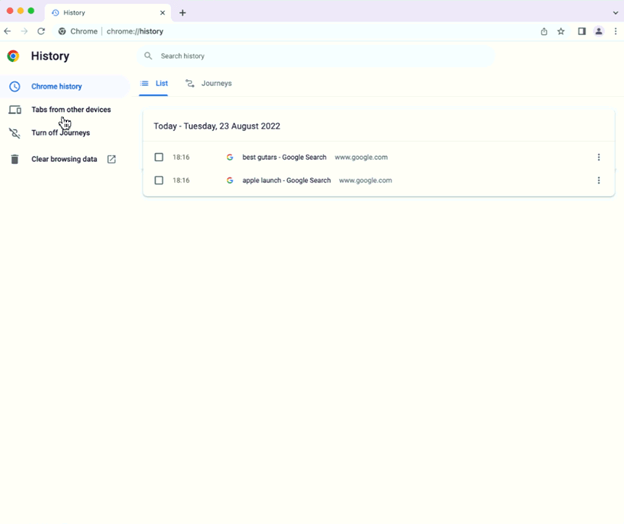Open more actions for apple launch entry
Viewport: 624px width, 524px height.
599,180
